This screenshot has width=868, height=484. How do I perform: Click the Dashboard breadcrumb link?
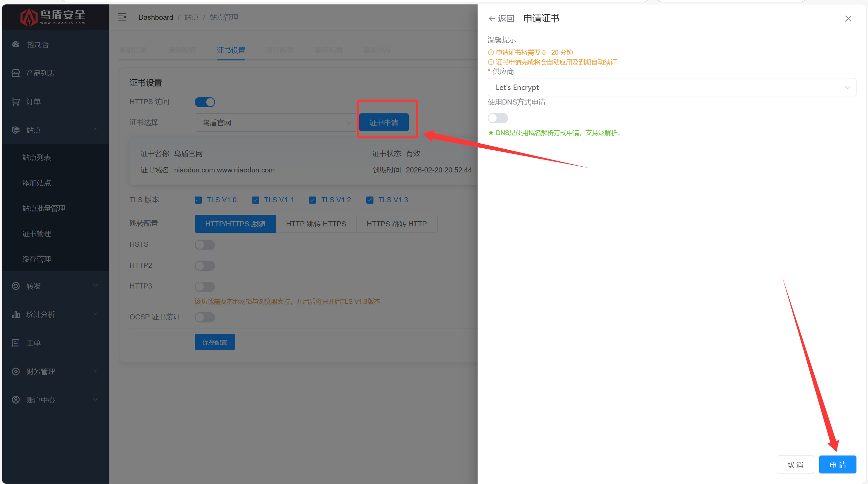click(156, 17)
